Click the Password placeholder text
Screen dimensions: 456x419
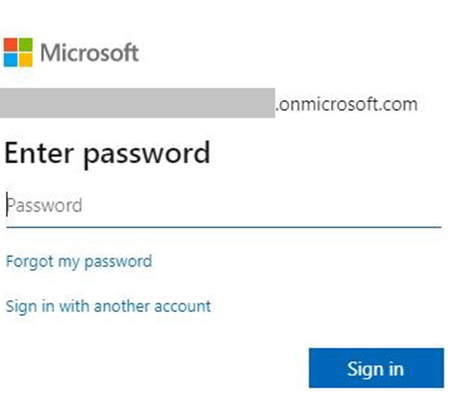[45, 205]
